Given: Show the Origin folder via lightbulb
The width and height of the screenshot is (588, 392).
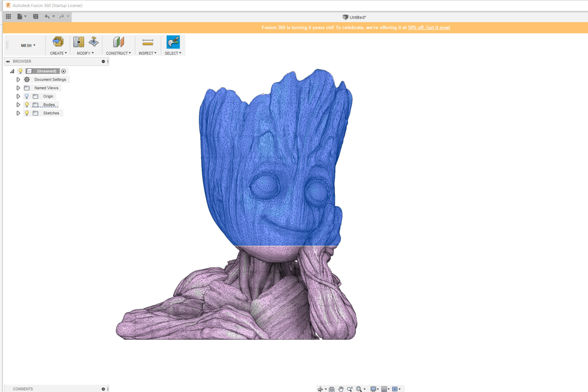Looking at the screenshot, I should (27, 96).
